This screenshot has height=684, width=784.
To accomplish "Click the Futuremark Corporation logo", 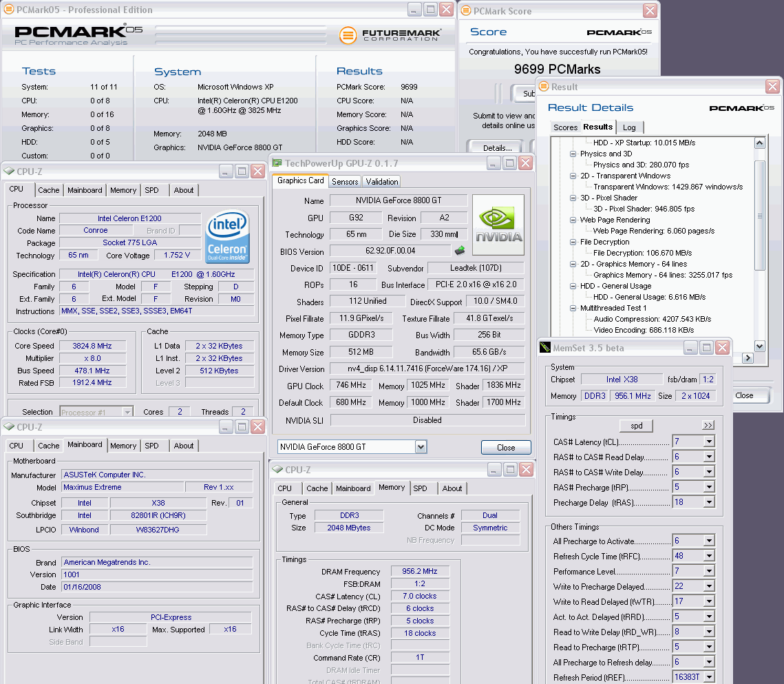I will click(390, 35).
